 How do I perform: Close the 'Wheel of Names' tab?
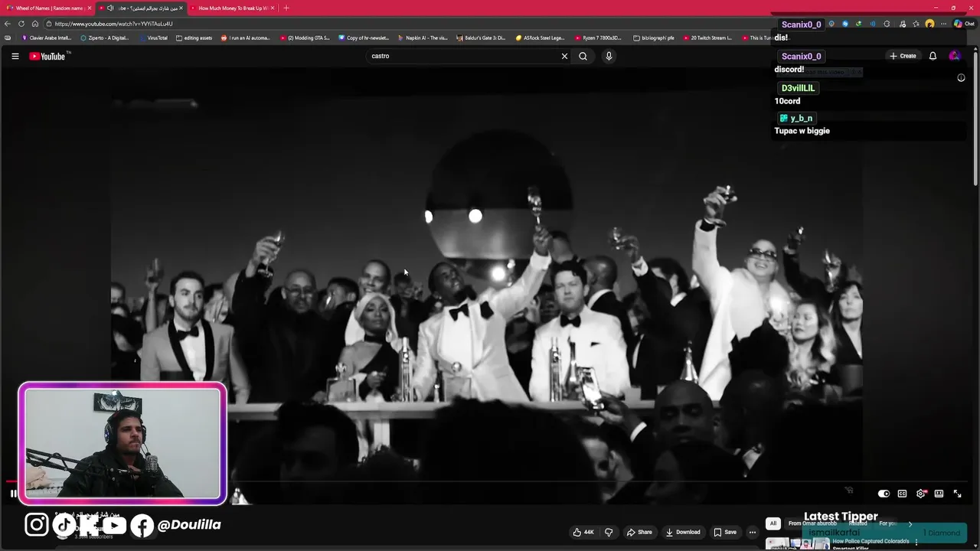coord(90,8)
